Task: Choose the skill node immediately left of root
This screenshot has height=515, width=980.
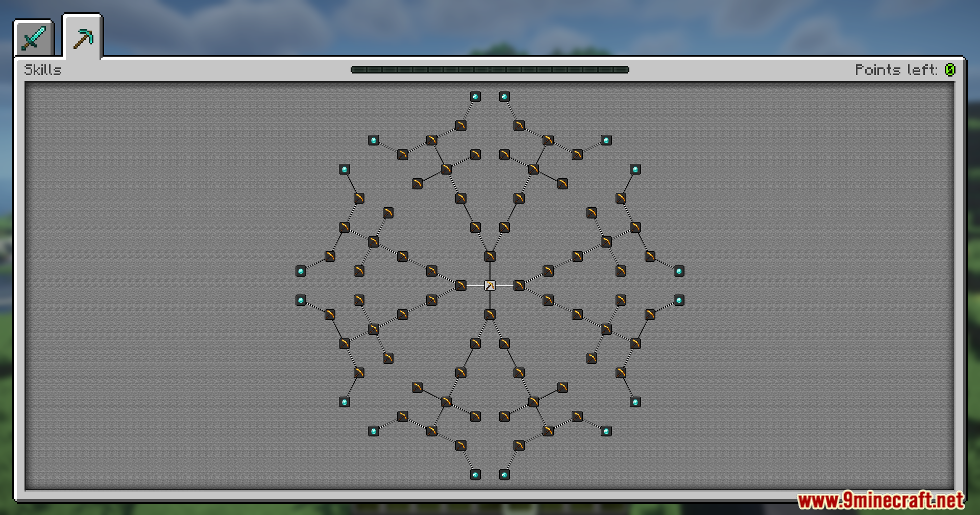Action: click(460, 285)
